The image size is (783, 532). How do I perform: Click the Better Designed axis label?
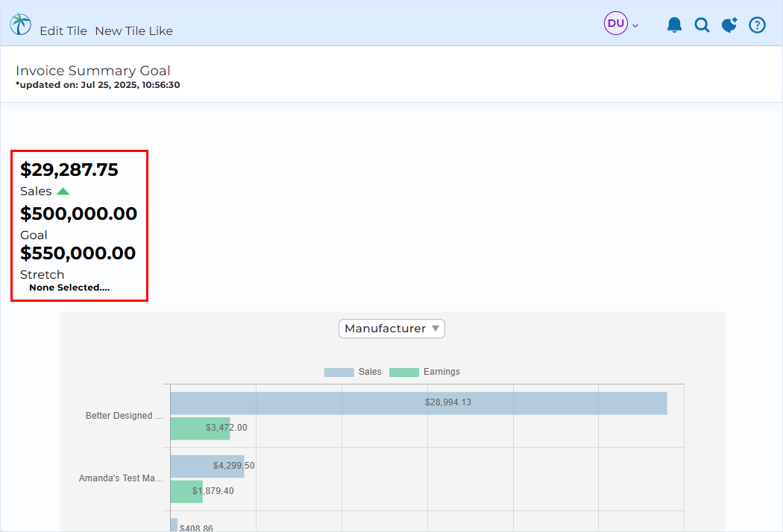(x=124, y=415)
